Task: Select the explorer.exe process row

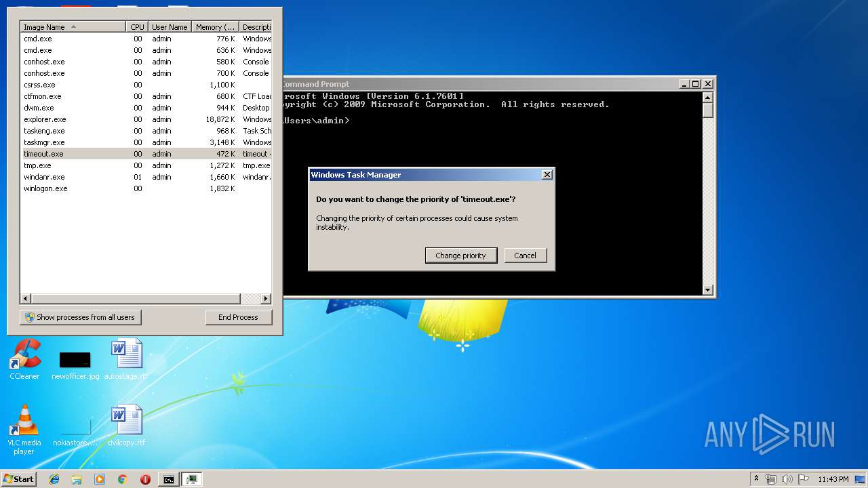Action: 146,119
